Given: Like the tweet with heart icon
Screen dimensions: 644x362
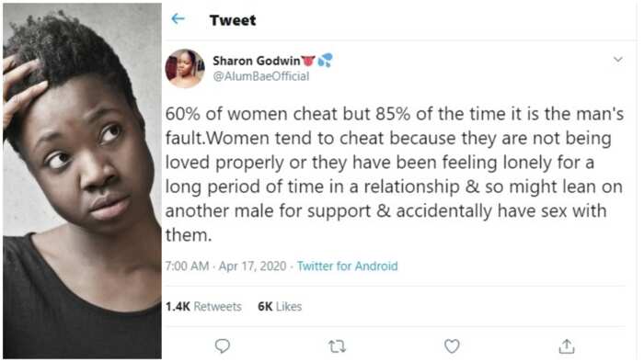Looking at the screenshot, I should tap(452, 346).
